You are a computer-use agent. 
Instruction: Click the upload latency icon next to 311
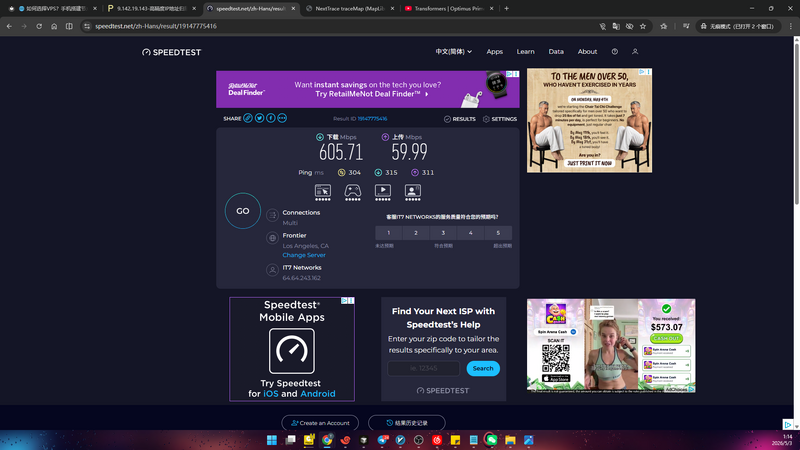[x=415, y=172]
